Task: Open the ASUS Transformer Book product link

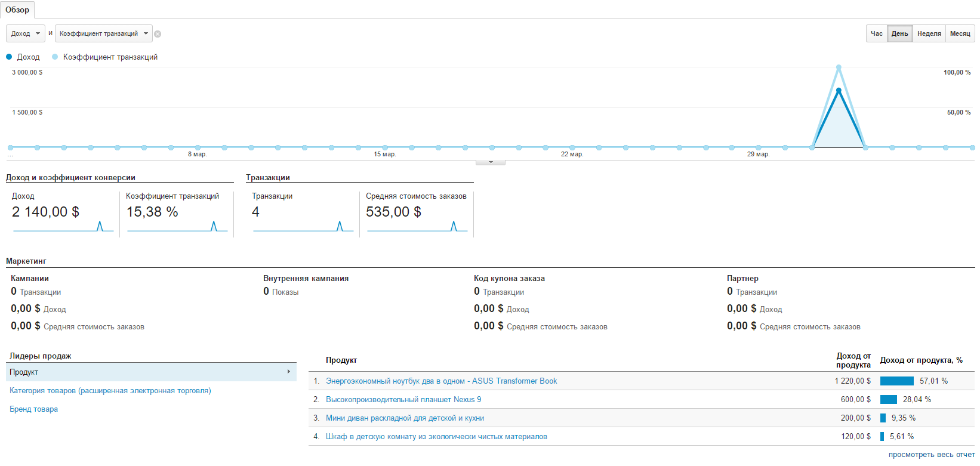Action: click(442, 381)
